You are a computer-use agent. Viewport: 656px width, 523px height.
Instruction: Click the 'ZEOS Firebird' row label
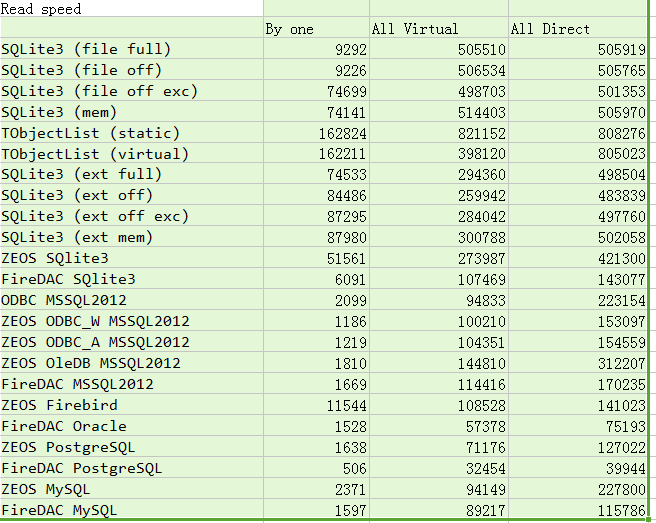pos(132,404)
